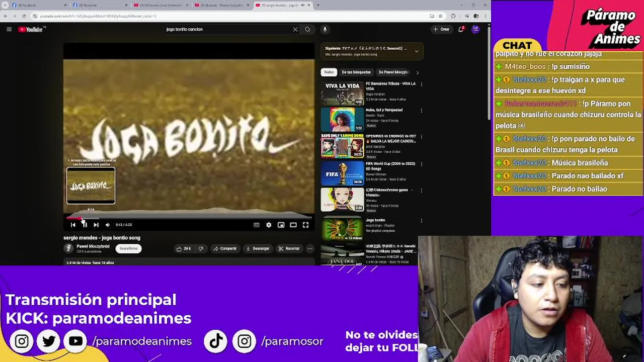644x362 pixels.
Task: Switch to theater mode
Action: point(293,225)
